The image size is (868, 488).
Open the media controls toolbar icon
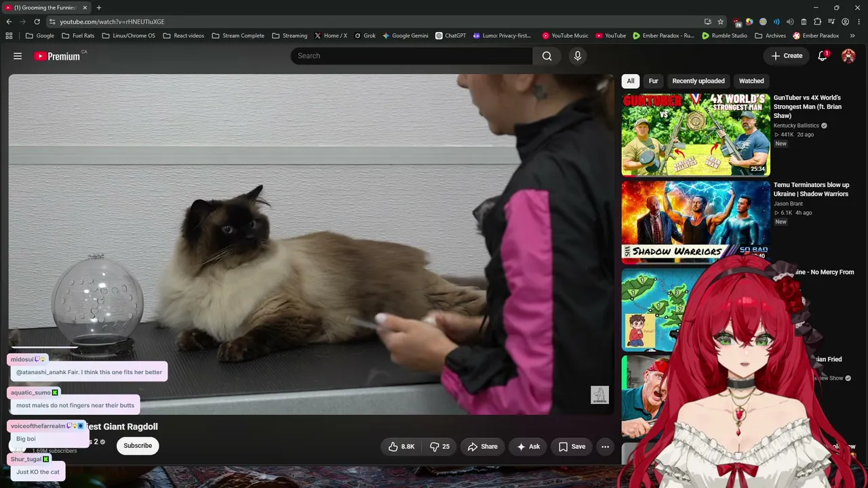pos(831,22)
